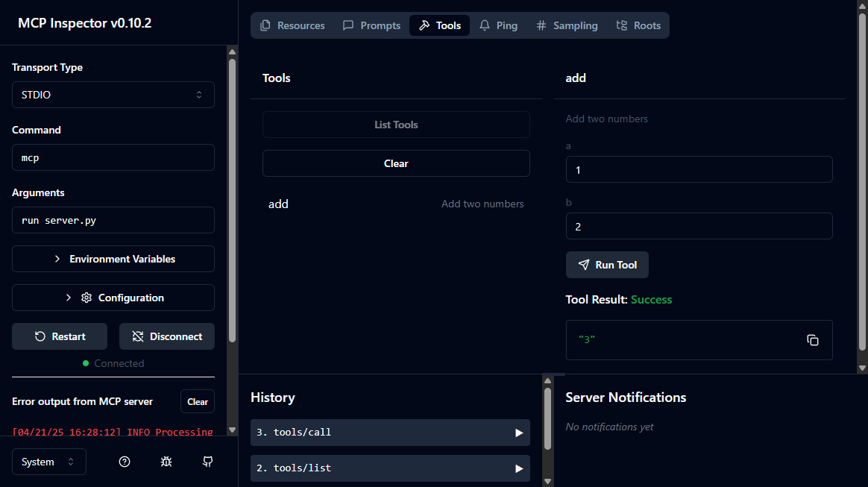
Task: Click List Tools button
Action: (x=396, y=125)
